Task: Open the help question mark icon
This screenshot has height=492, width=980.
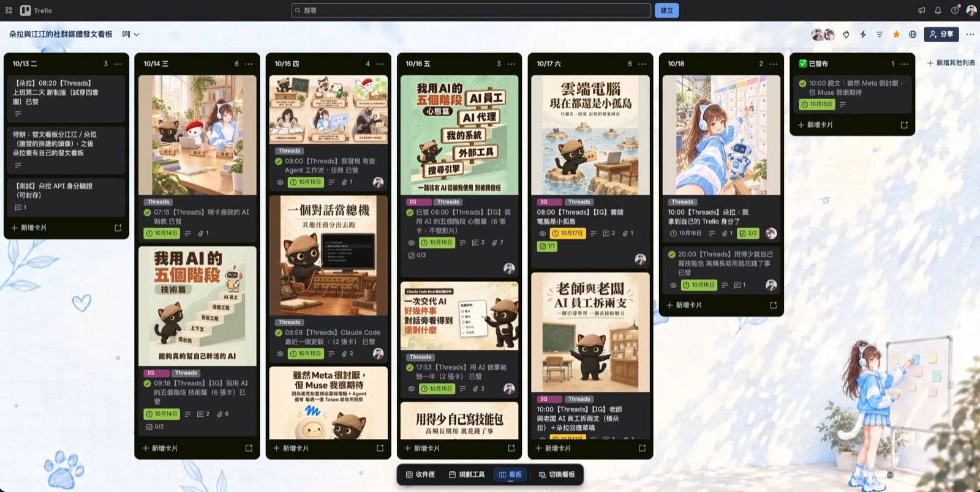Action: 954,10
